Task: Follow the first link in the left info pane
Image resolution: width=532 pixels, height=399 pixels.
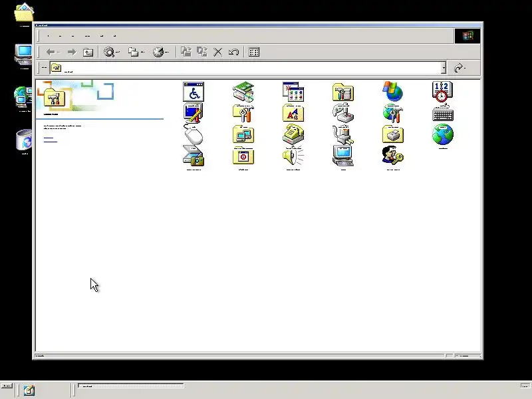Action: (x=49, y=138)
